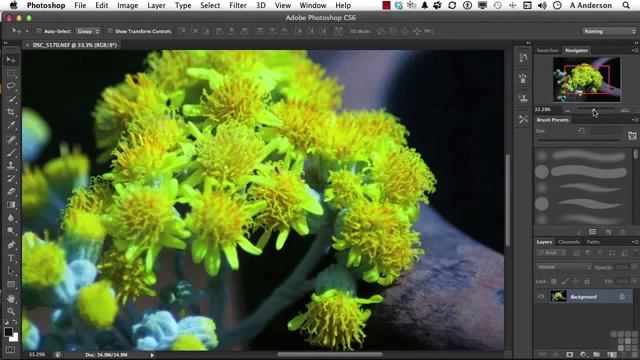Select the Move tool in the toolbar
640x360 pixels.
(x=11, y=60)
